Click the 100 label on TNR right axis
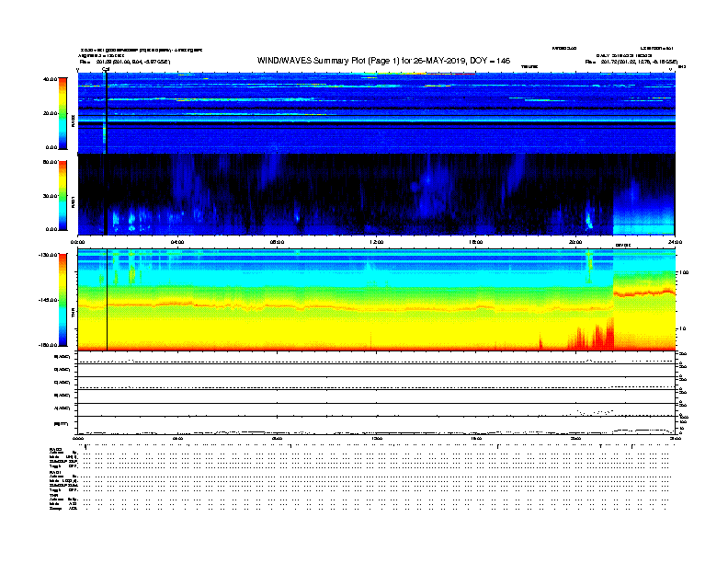Viewport: 728px width, 563px height. click(x=684, y=272)
